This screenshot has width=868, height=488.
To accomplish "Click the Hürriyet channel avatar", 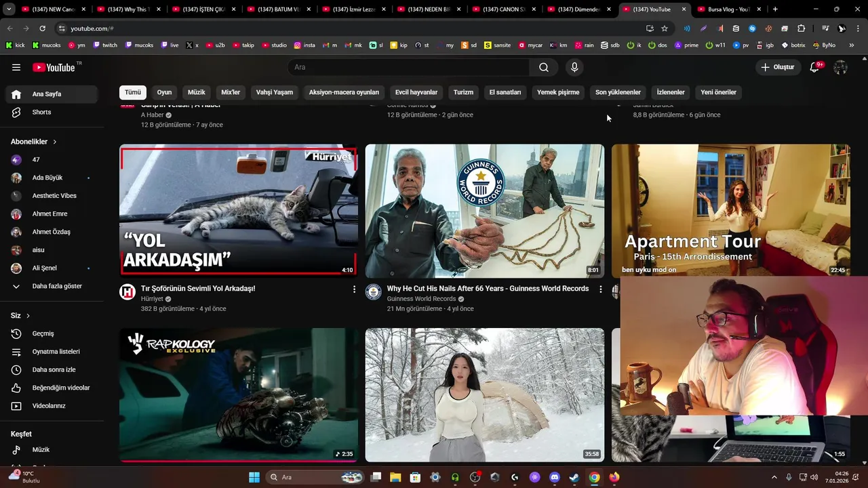I will pos(127,292).
